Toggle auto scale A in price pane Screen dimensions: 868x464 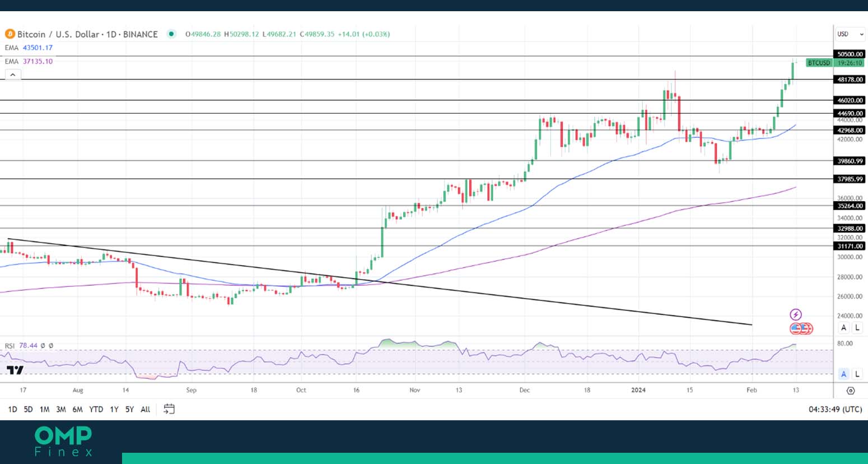coord(843,328)
